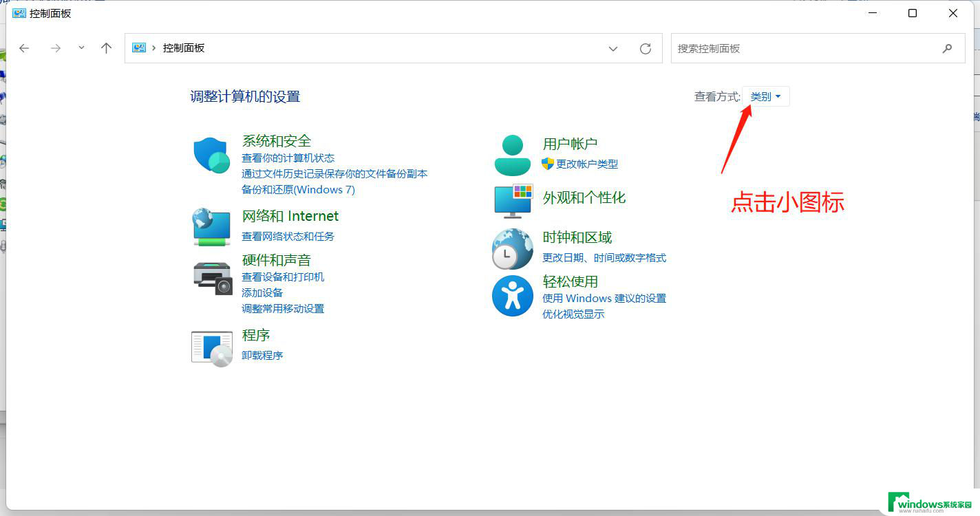The width and height of the screenshot is (980, 516).
Task: Click the 添加设备 link
Action: click(262, 292)
